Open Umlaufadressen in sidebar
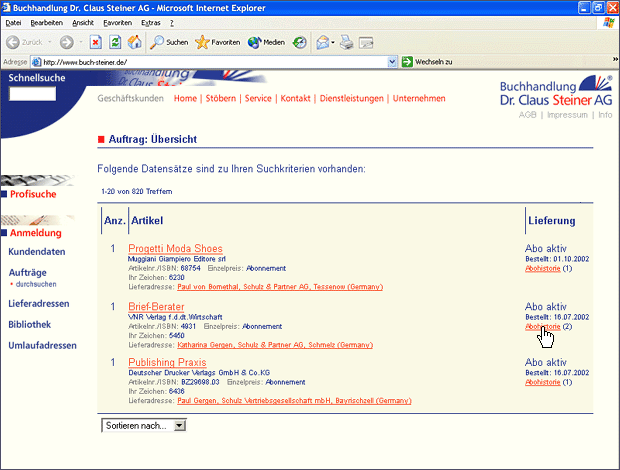620x470 pixels. pyautogui.click(x=42, y=345)
